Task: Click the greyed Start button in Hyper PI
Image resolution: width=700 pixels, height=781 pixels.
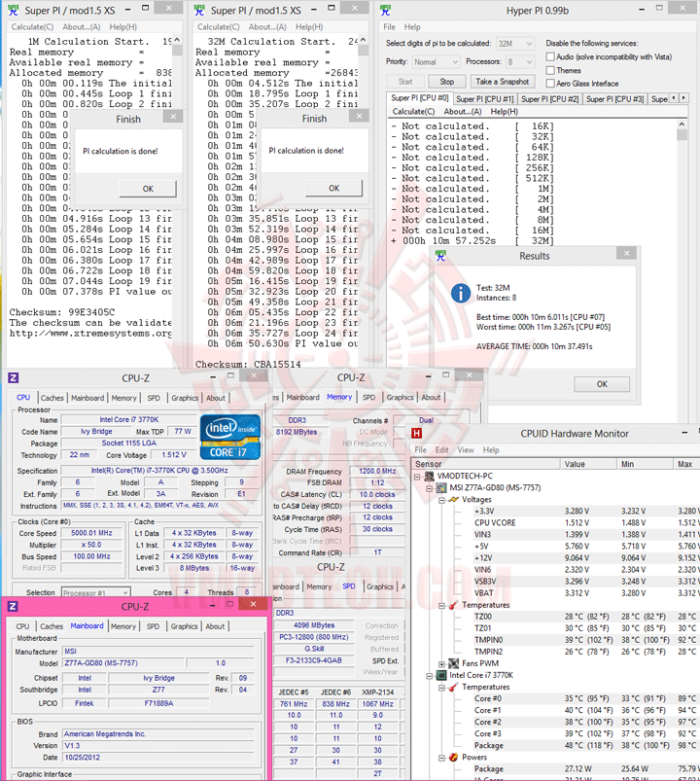Action: click(x=405, y=81)
